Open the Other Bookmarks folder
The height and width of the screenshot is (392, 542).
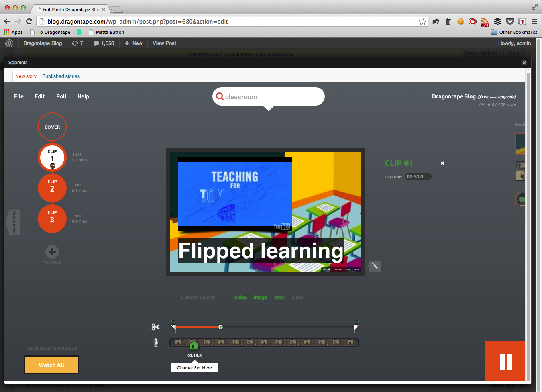point(514,32)
